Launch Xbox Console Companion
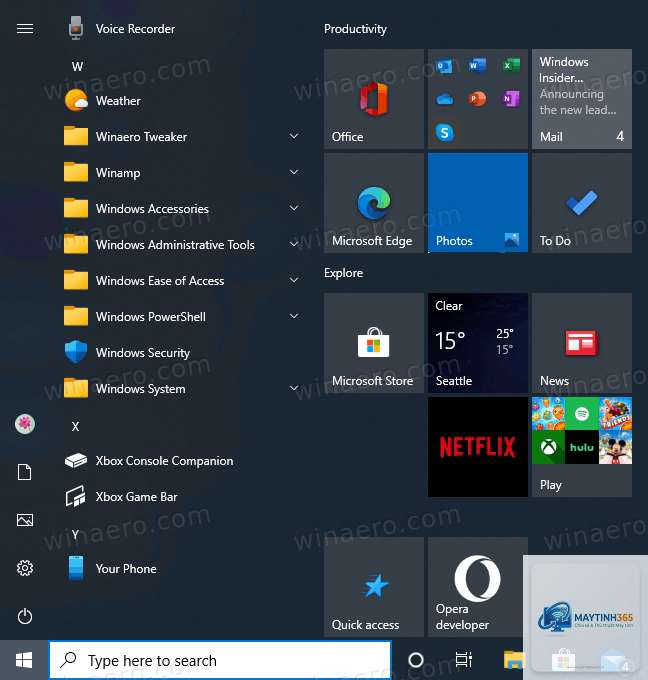 (180, 461)
